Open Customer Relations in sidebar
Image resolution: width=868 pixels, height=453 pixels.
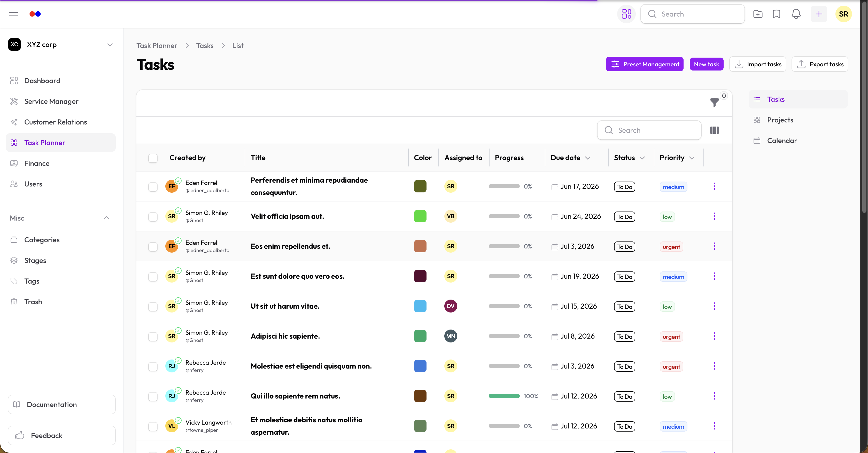[x=61, y=122]
